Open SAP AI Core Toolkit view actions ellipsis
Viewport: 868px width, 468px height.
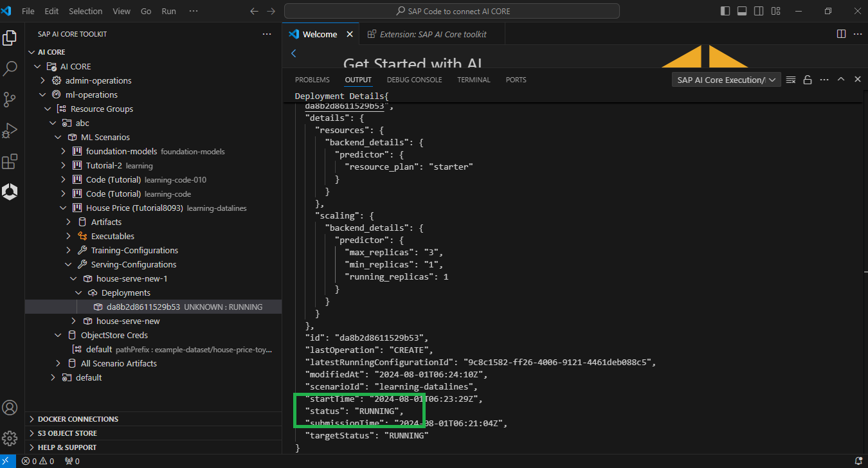coord(267,34)
